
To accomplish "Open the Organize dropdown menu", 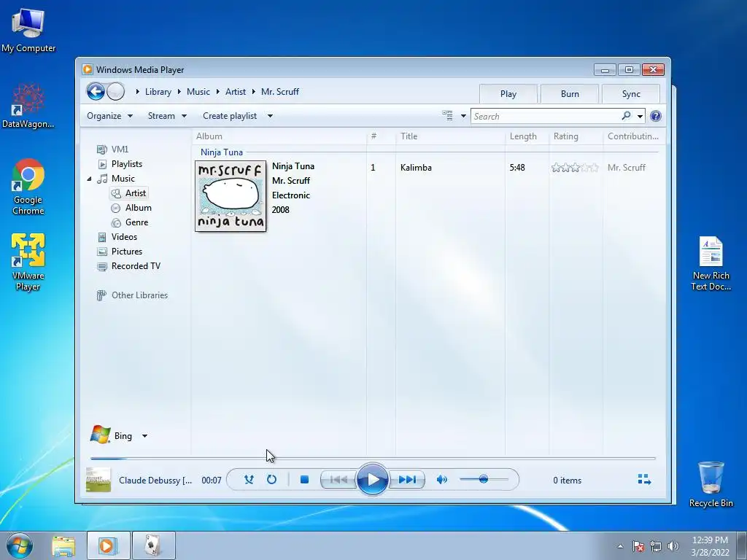I will pos(109,116).
